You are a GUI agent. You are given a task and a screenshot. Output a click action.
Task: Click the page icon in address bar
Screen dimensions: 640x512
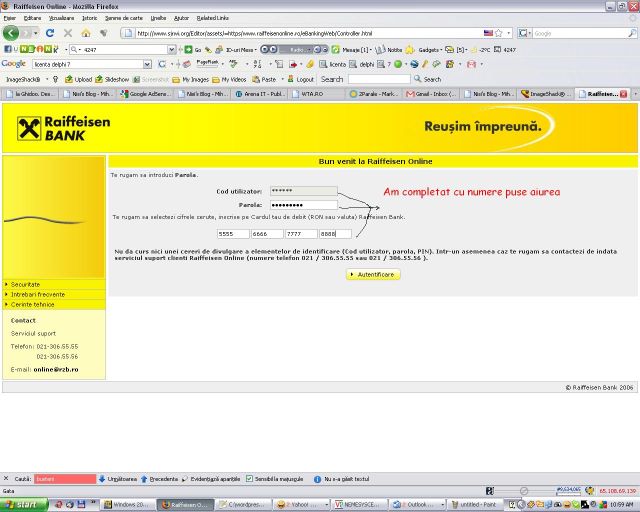[128, 33]
